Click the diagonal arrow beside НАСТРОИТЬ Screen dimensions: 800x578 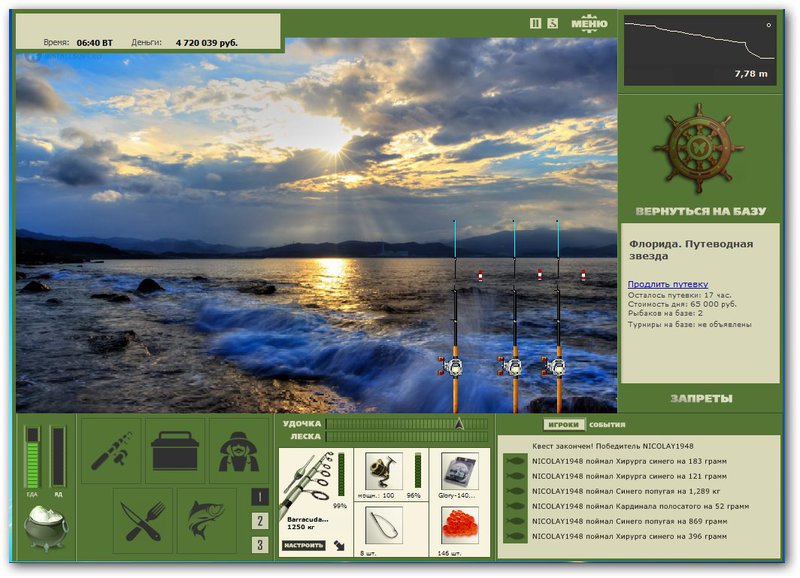click(339, 546)
